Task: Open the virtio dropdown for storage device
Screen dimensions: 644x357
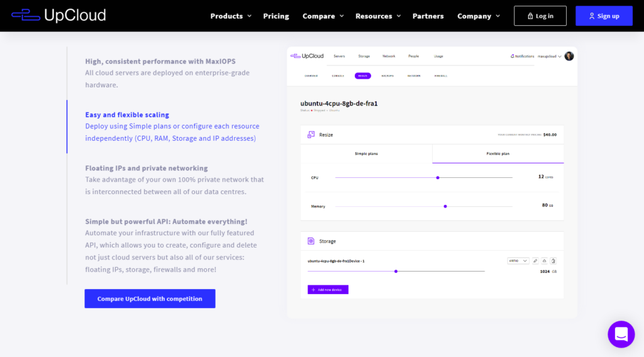Action: coord(518,261)
